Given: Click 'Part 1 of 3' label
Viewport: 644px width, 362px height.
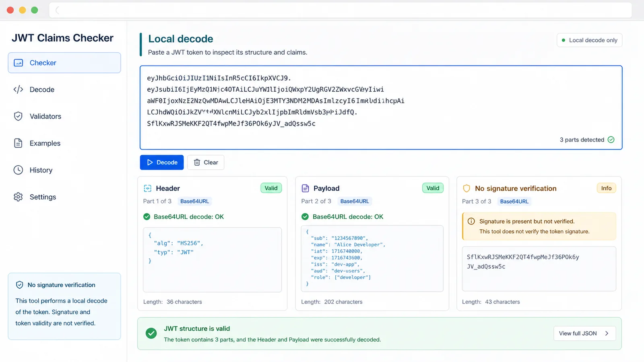Looking at the screenshot, I should click(x=157, y=201).
